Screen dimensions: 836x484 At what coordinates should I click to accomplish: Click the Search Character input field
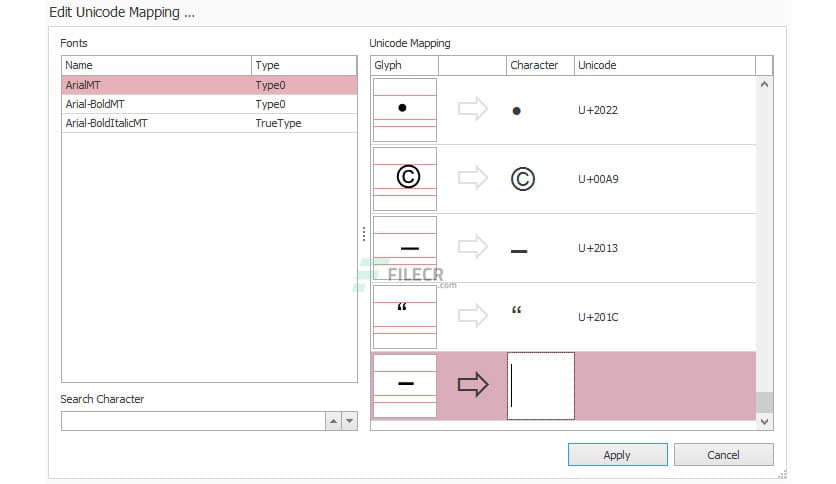[x=192, y=421]
